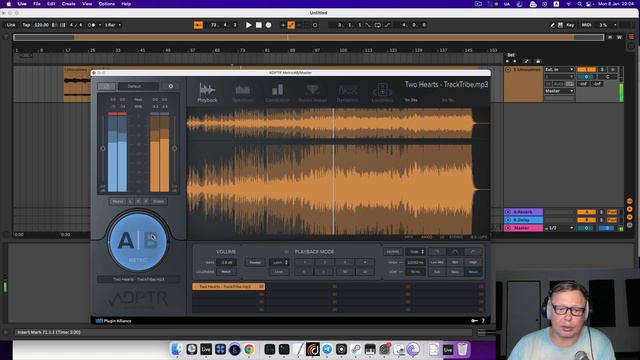The height and width of the screenshot is (360, 640).
Task: Open the View menu
Action: coord(87,4)
